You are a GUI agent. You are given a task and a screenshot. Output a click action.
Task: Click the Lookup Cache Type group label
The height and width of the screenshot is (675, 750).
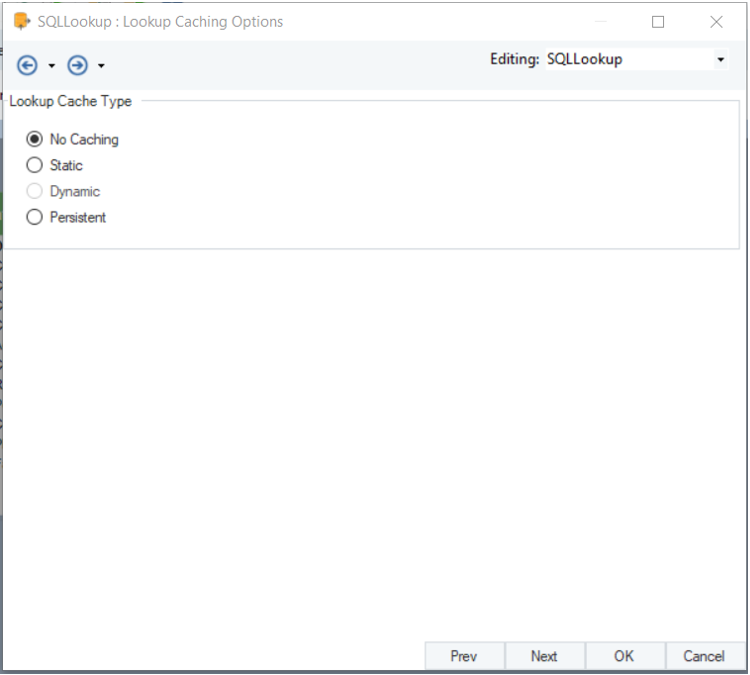70,101
